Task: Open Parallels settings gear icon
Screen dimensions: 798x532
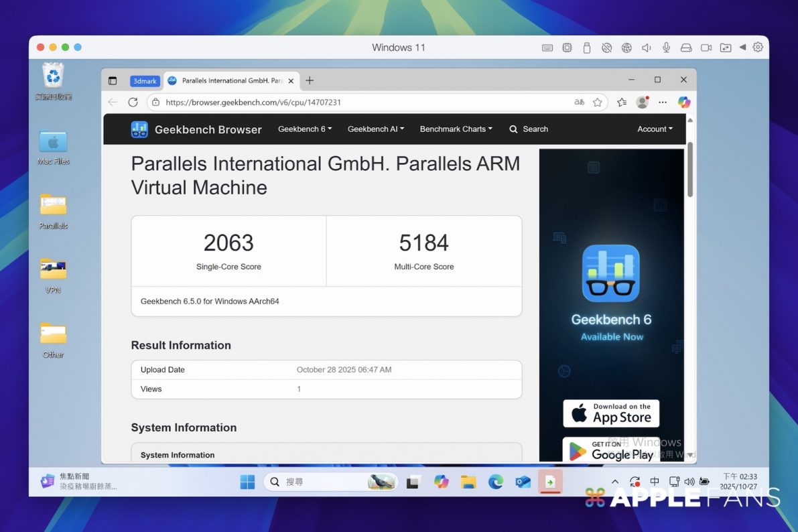Action: click(758, 48)
